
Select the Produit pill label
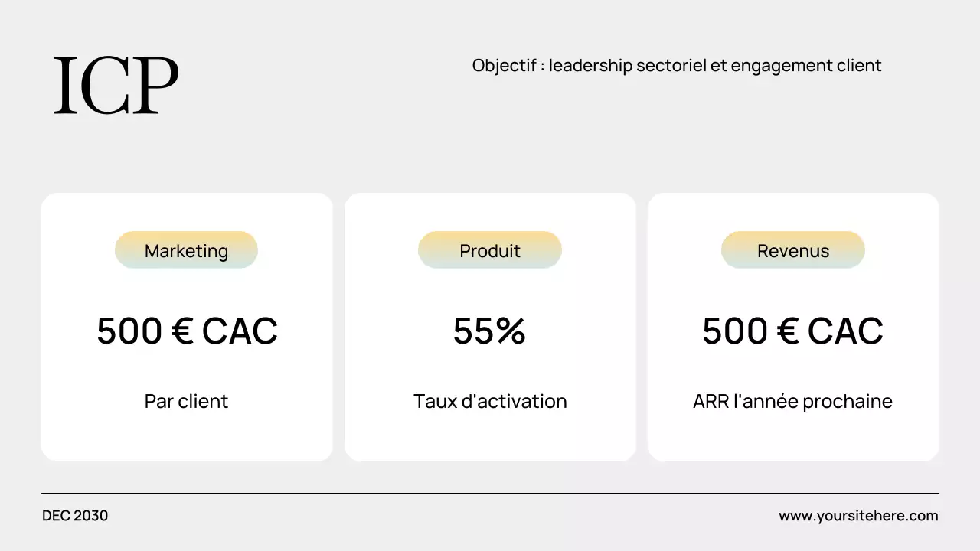490,251
